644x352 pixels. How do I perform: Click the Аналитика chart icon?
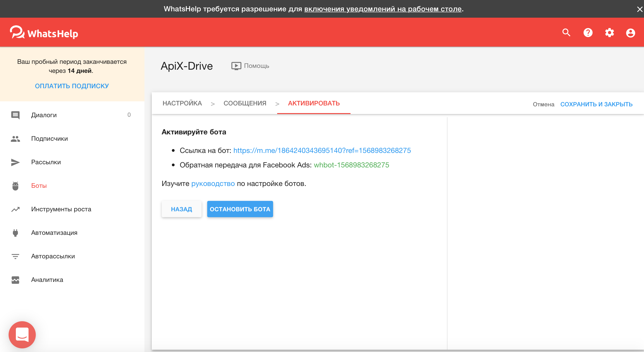[15, 280]
